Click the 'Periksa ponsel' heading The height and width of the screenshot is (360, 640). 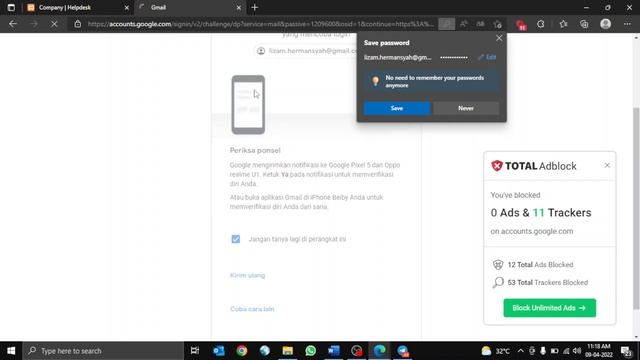255,150
